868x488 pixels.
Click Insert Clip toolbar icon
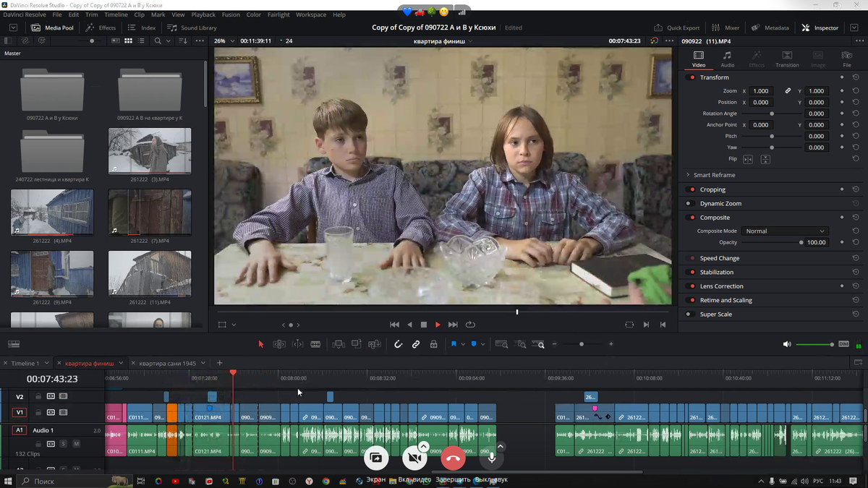338,344
